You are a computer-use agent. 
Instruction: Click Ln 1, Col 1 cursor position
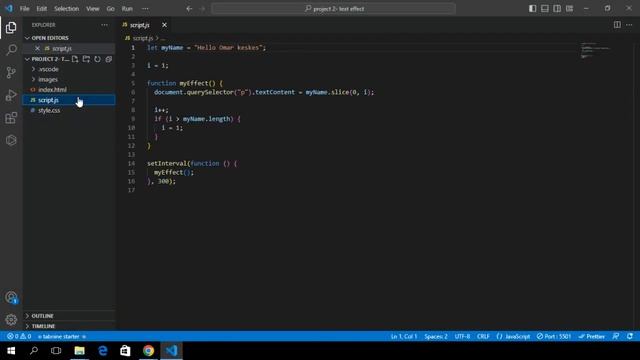tap(404, 336)
